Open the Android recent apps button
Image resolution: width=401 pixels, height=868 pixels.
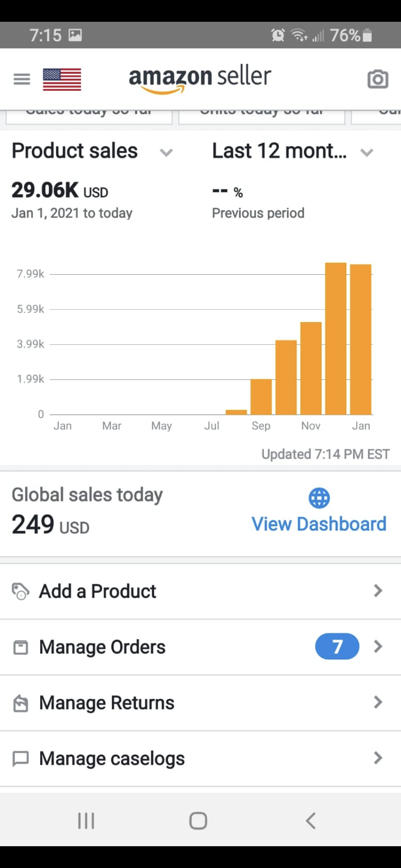[x=86, y=821]
